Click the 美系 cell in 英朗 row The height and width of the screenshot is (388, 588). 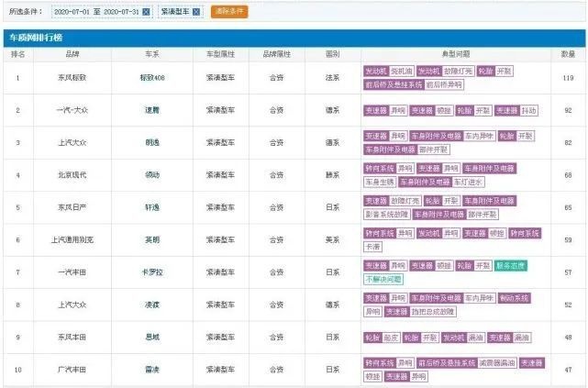coord(333,240)
